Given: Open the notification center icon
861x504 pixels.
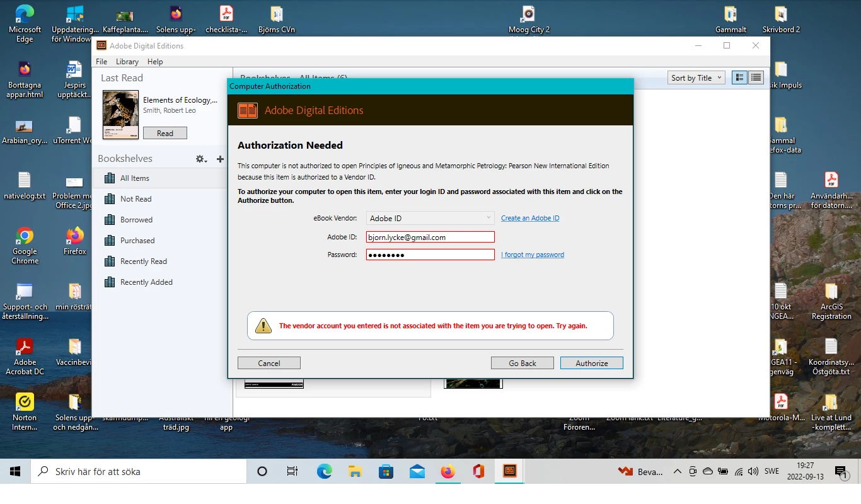Looking at the screenshot, I should point(840,471).
